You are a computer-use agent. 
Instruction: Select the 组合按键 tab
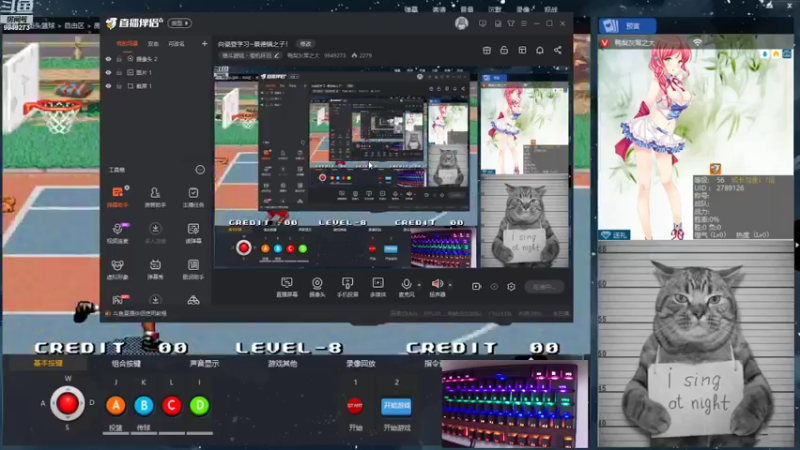126,364
